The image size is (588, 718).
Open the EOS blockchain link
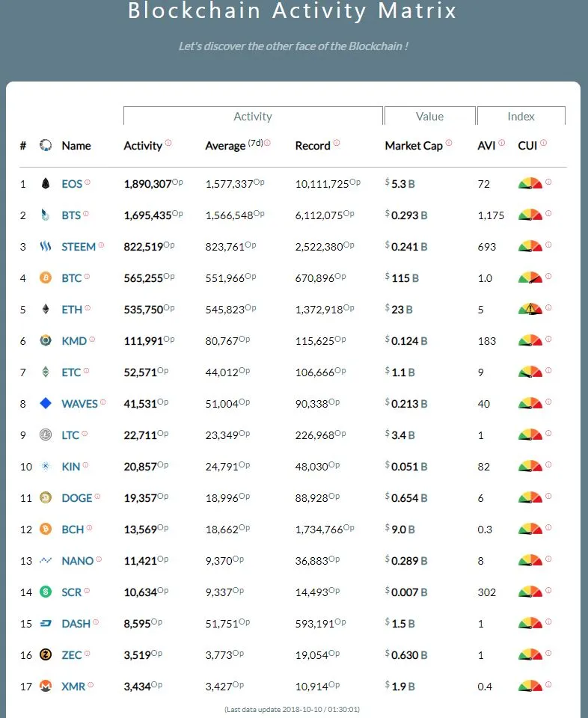[72, 184]
